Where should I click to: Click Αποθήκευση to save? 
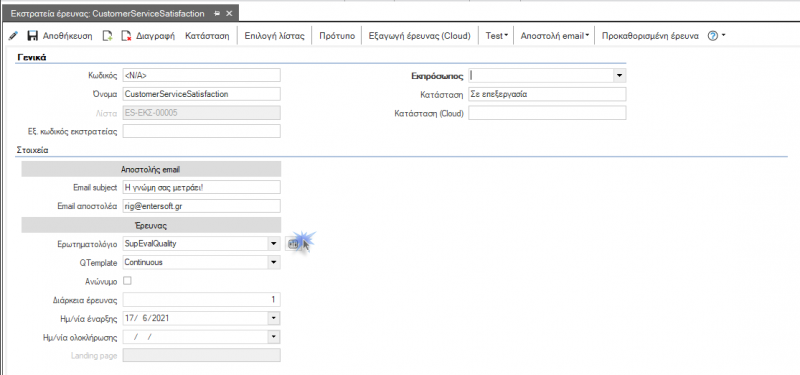pos(67,36)
